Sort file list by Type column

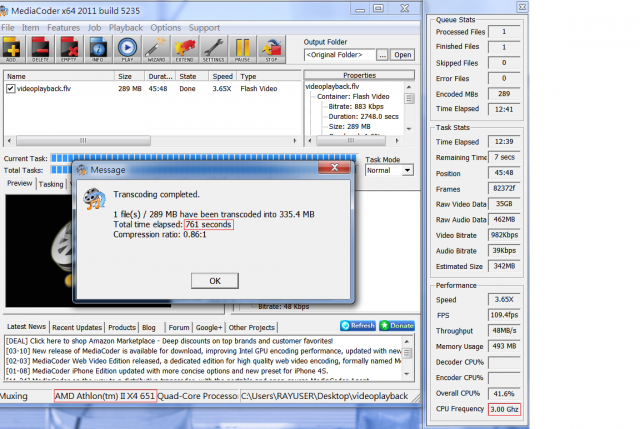point(269,76)
